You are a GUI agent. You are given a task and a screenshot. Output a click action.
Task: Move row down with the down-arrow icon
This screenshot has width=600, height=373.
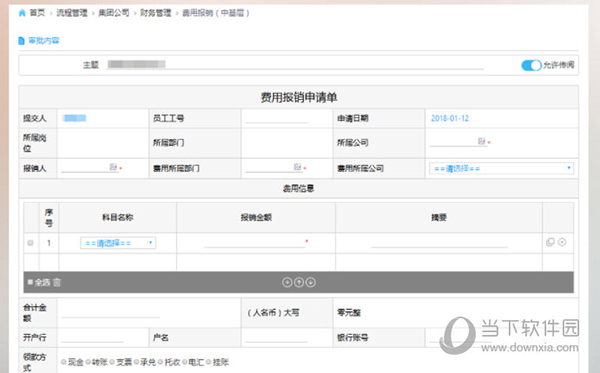click(x=311, y=282)
